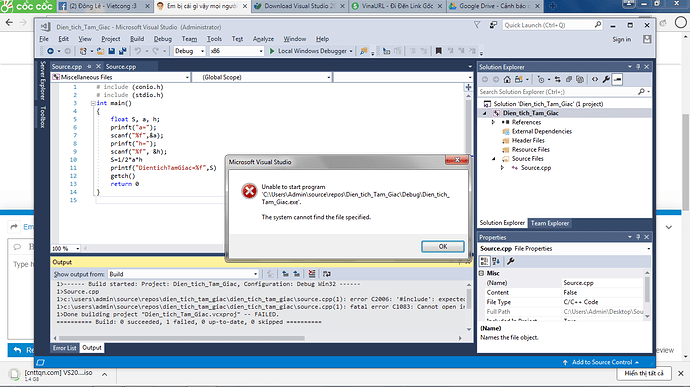The width and height of the screenshot is (690, 387).
Task: Start Local Windows Debugger
Action: click(x=311, y=51)
